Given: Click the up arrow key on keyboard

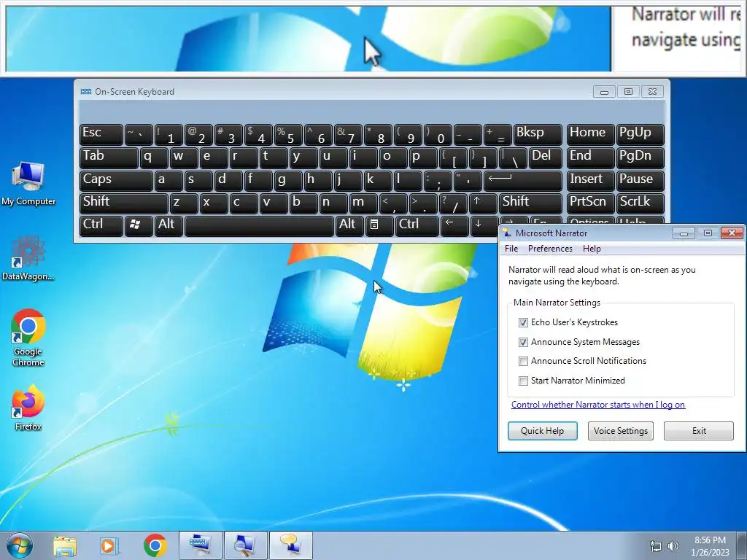Looking at the screenshot, I should 483,203.
